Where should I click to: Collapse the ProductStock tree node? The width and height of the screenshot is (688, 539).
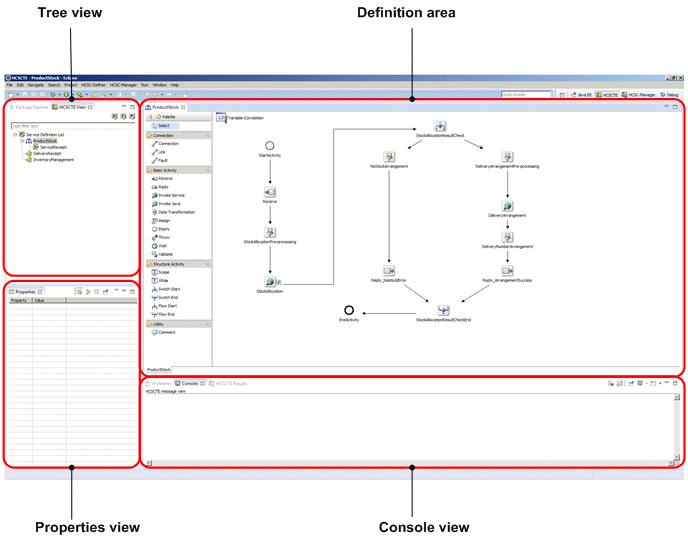(x=22, y=141)
